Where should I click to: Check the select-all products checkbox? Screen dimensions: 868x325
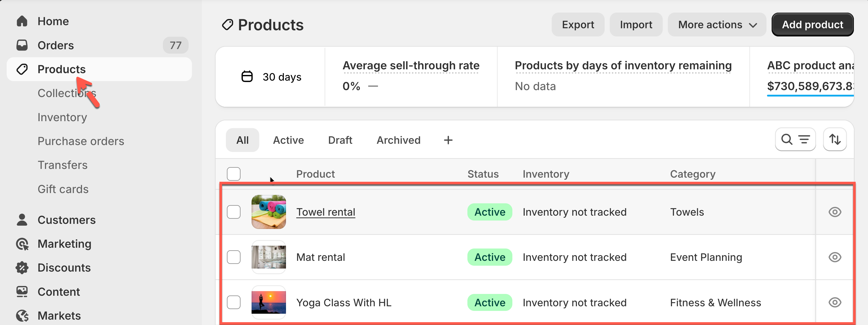[234, 174]
